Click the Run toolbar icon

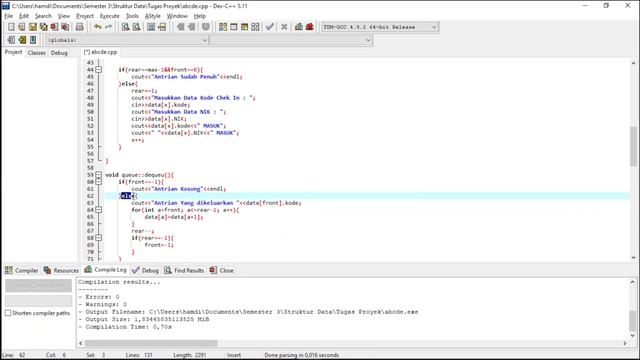(233, 27)
